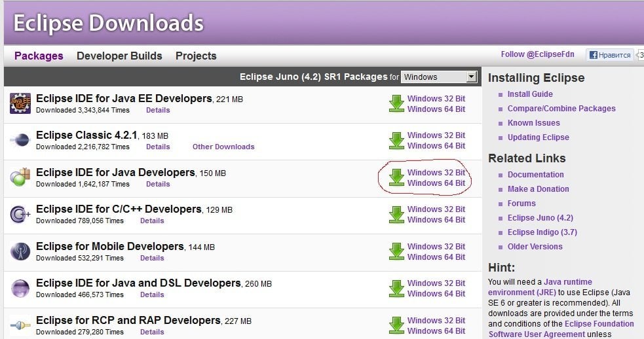Download Mobile Developers Windows 64 Bit

click(x=436, y=257)
